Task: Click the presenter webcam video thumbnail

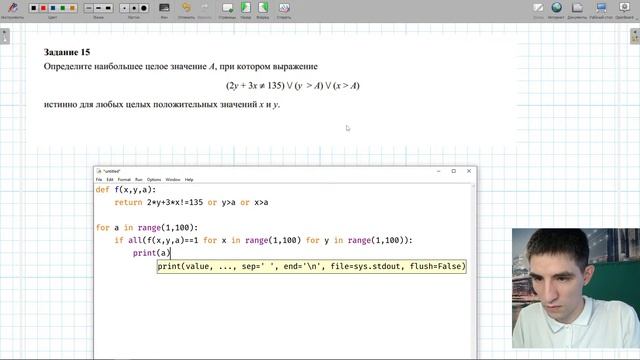Action: pyautogui.click(x=576, y=288)
